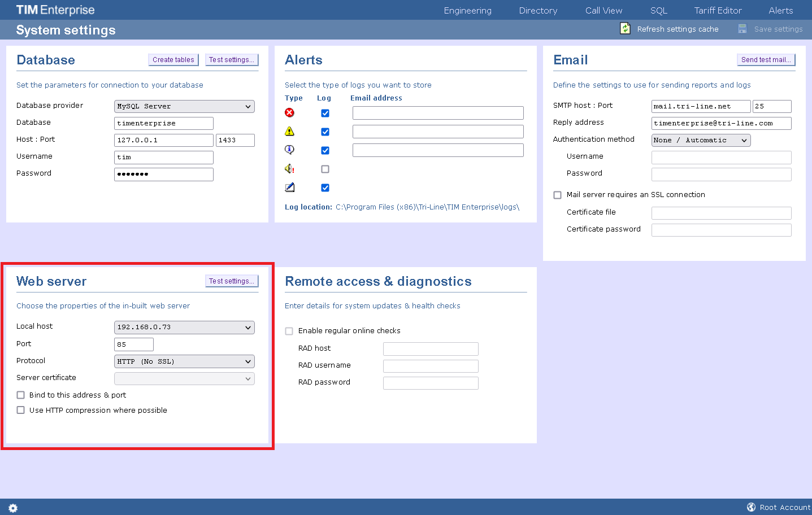The height and width of the screenshot is (515, 812).
Task: Click the red error alert type icon
Action: click(289, 112)
